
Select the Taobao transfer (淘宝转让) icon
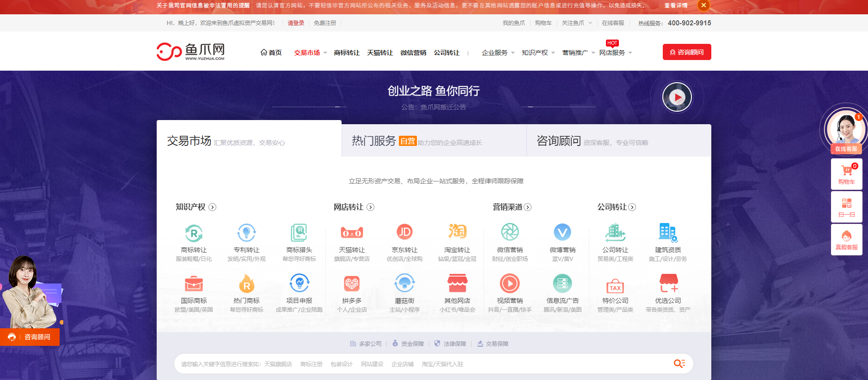coord(457,232)
